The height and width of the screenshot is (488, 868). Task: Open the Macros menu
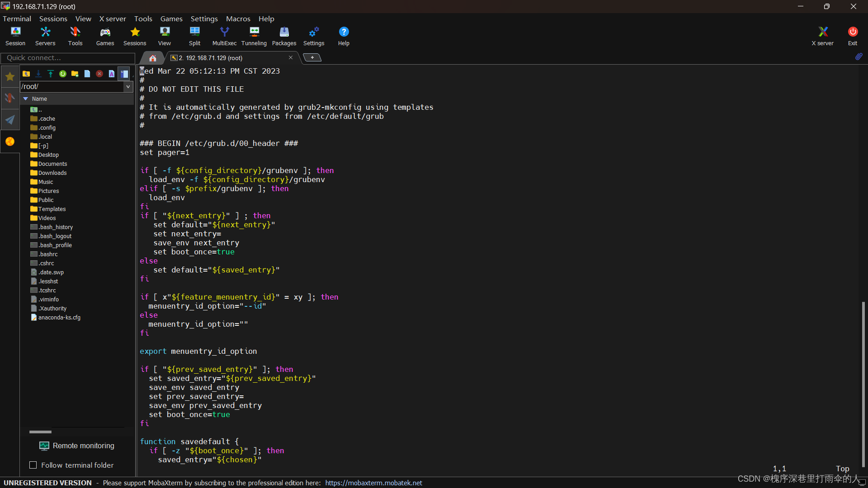pyautogui.click(x=238, y=19)
